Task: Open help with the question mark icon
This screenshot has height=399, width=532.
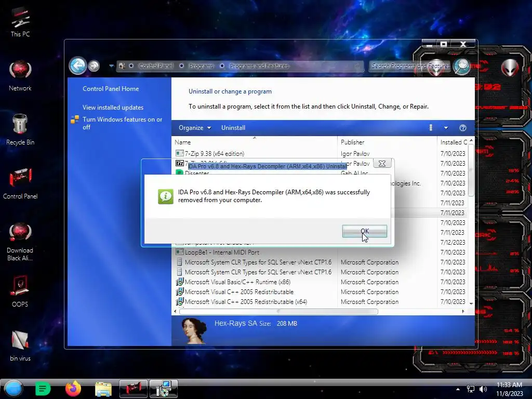Action: [463, 128]
